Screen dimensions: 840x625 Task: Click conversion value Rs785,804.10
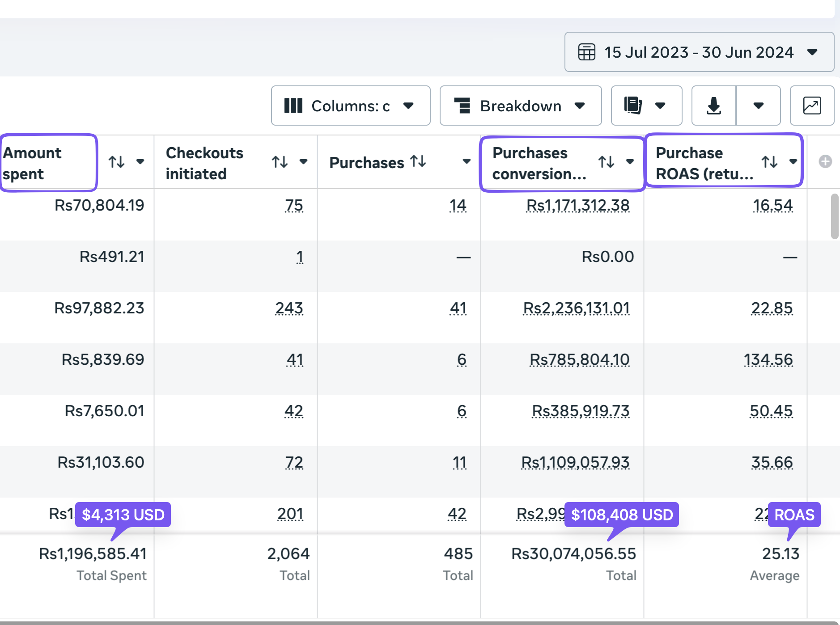[580, 359]
